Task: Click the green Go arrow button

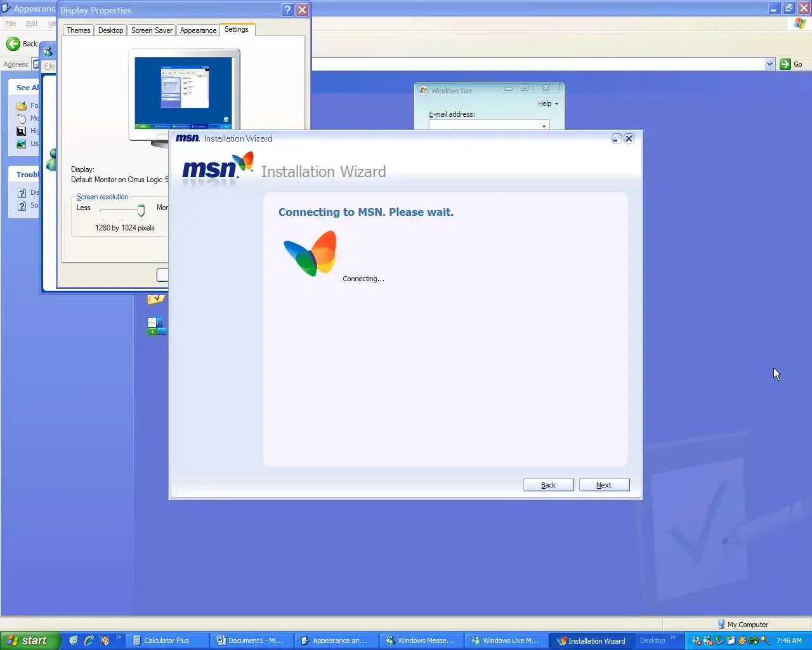Action: coord(785,64)
